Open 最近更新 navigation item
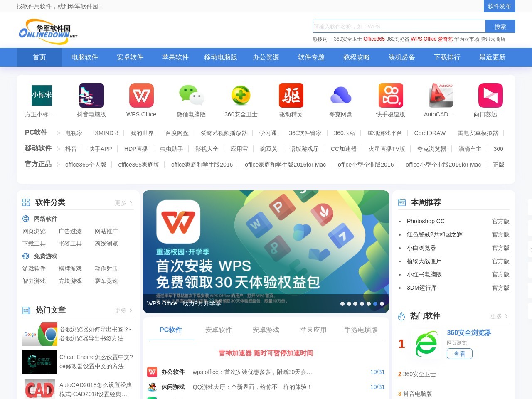This screenshot has width=532, height=399. (x=493, y=57)
